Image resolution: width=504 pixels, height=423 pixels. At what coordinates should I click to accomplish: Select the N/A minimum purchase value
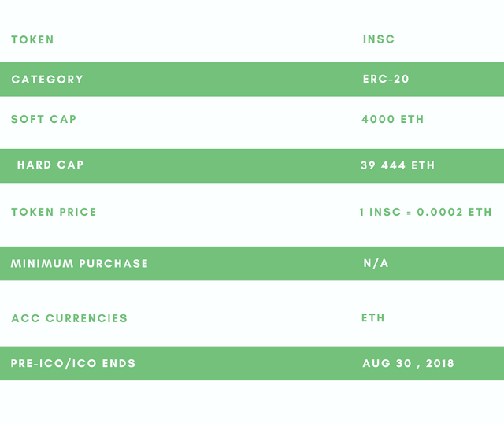click(376, 263)
